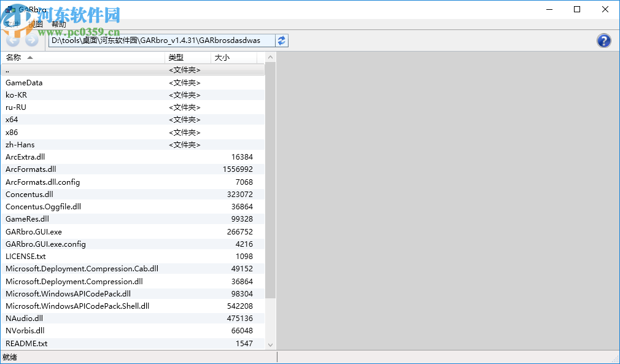Select Concentus.Oggfile.dll file
The height and width of the screenshot is (364, 620).
[x=133, y=207]
